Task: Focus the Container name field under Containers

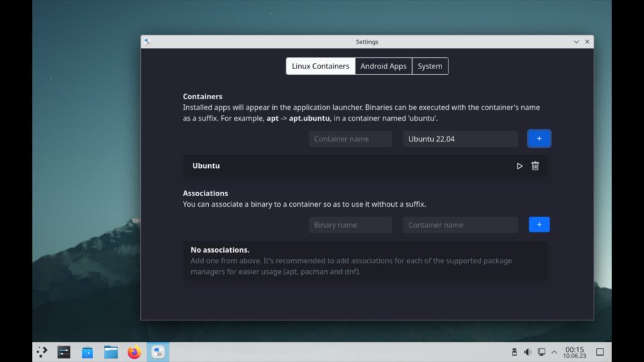Action: pos(350,139)
